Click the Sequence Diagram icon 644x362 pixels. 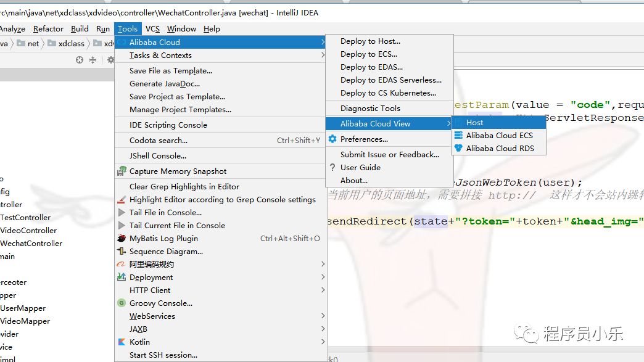click(122, 252)
